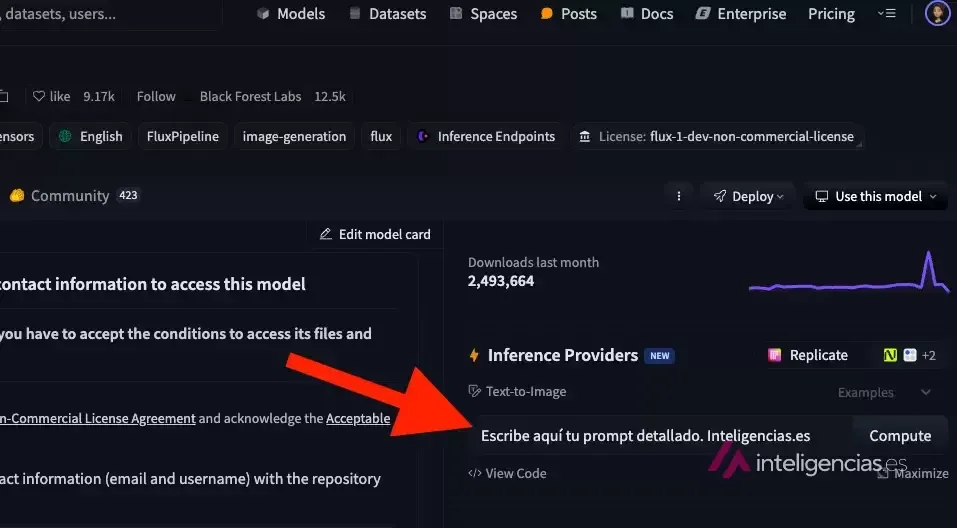The image size is (957, 528).
Task: Open the flux-1-dev-non-commercial-license tag
Action: coord(717,136)
